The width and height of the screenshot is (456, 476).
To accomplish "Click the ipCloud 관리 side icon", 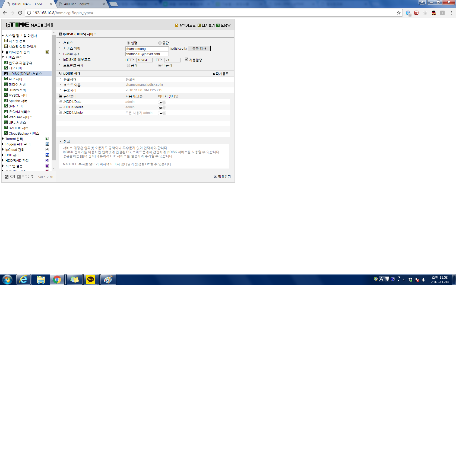I will (x=47, y=150).
